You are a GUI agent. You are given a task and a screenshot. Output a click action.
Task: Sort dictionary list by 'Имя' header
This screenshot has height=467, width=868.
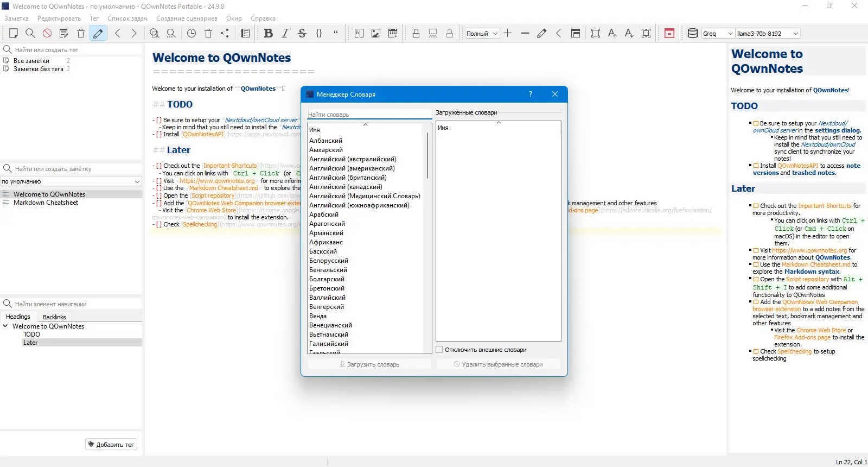point(365,130)
